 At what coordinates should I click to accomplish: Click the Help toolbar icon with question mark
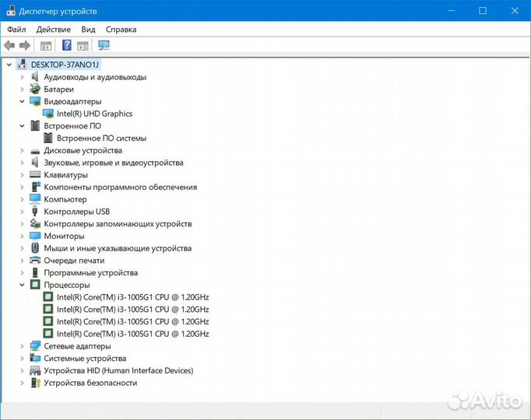(x=67, y=45)
